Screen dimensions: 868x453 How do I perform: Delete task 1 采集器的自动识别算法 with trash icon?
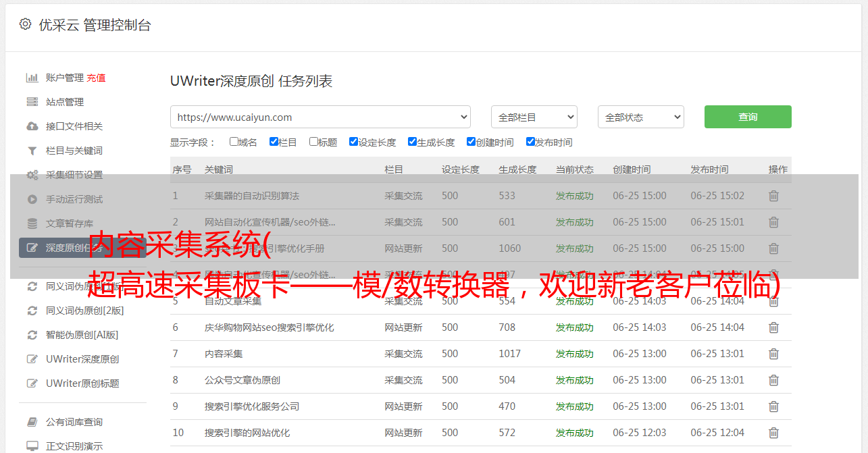click(773, 196)
